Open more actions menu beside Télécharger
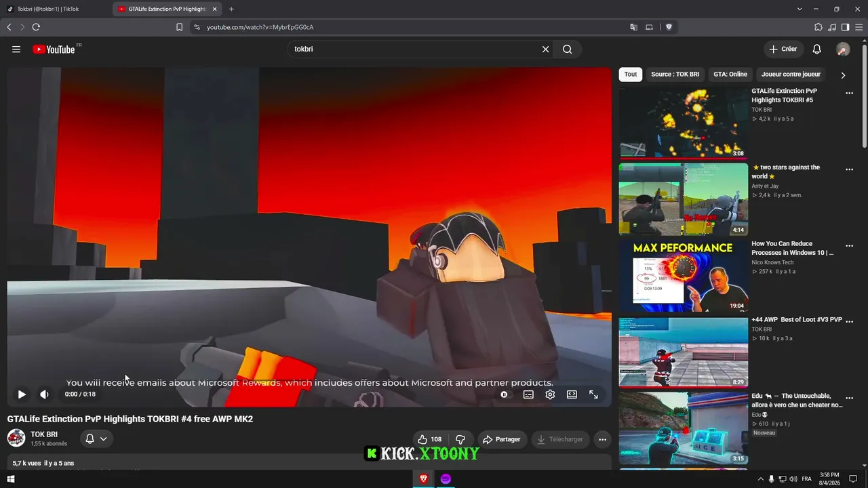Screen dimensions: 868x488 (602, 439)
